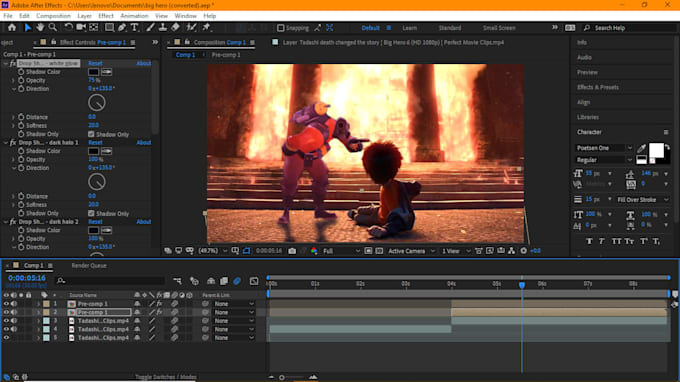Screen dimensions: 680x382
Task: Switch to the Render Queue tab
Action: 89,265
